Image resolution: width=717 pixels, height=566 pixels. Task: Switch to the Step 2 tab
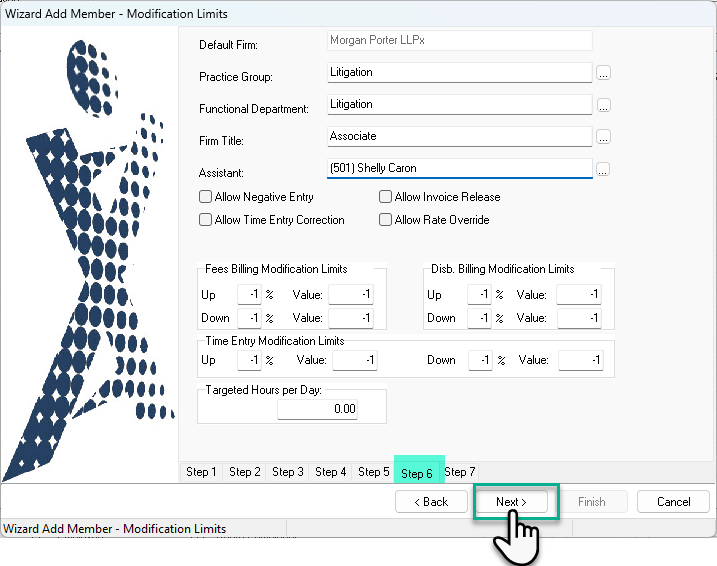coord(244,472)
